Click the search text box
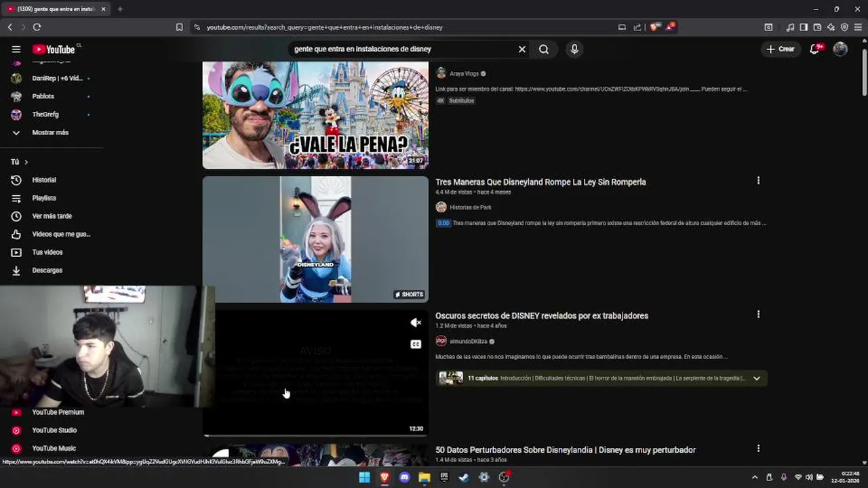Screen dimensions: 868x488 403,49
